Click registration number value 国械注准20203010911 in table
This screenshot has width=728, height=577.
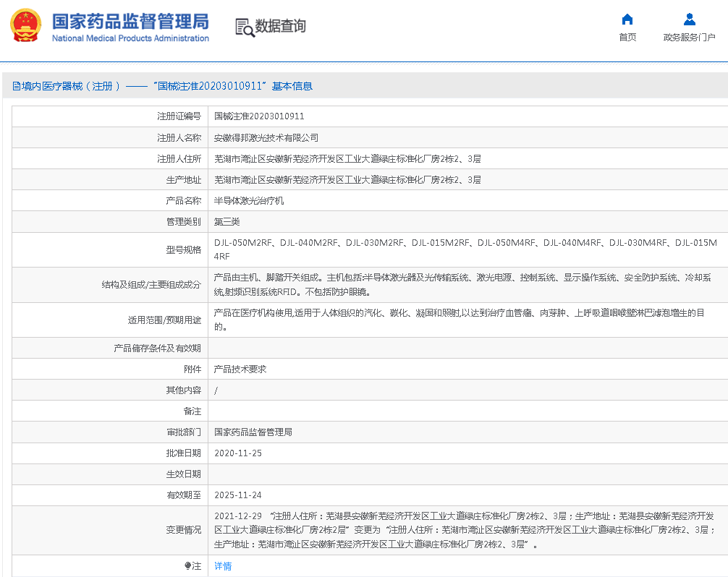[259, 116]
